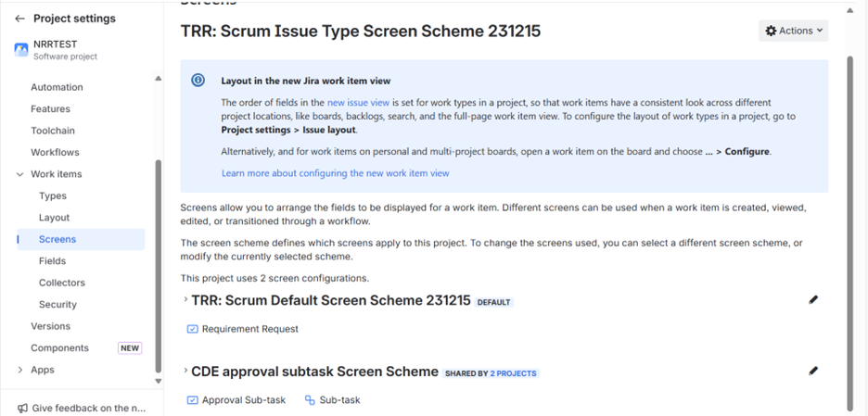
Task: Click the Sub-task work type icon
Action: (310, 400)
